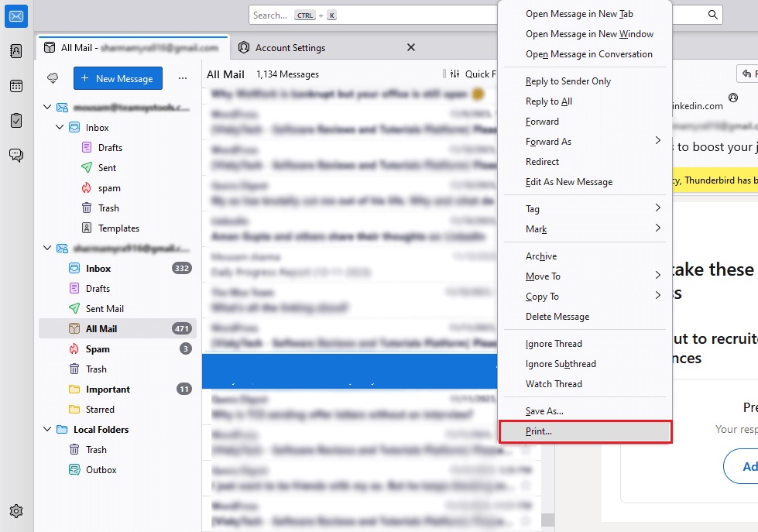The width and height of the screenshot is (758, 532).
Task: Choose Ignore Subthread
Action: tap(585, 364)
